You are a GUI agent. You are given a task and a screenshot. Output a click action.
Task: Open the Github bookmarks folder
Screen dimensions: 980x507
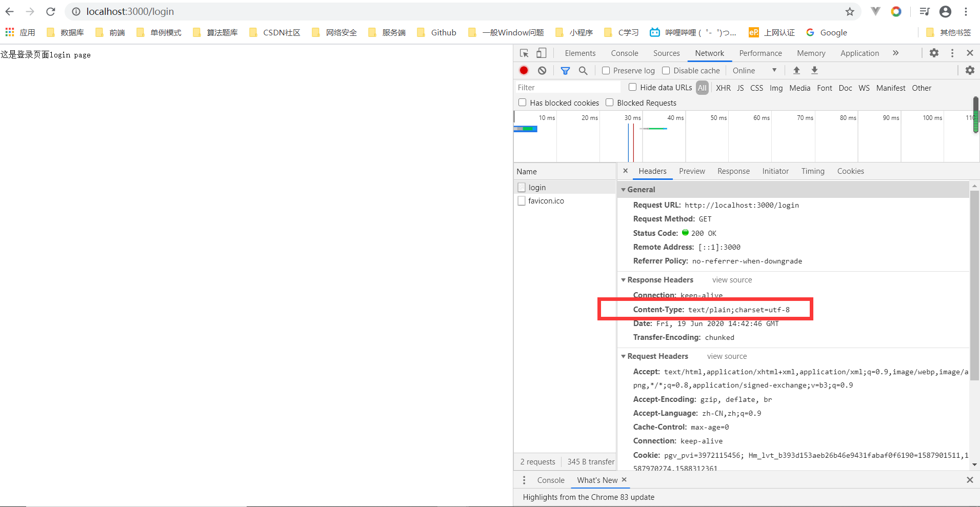(x=436, y=32)
